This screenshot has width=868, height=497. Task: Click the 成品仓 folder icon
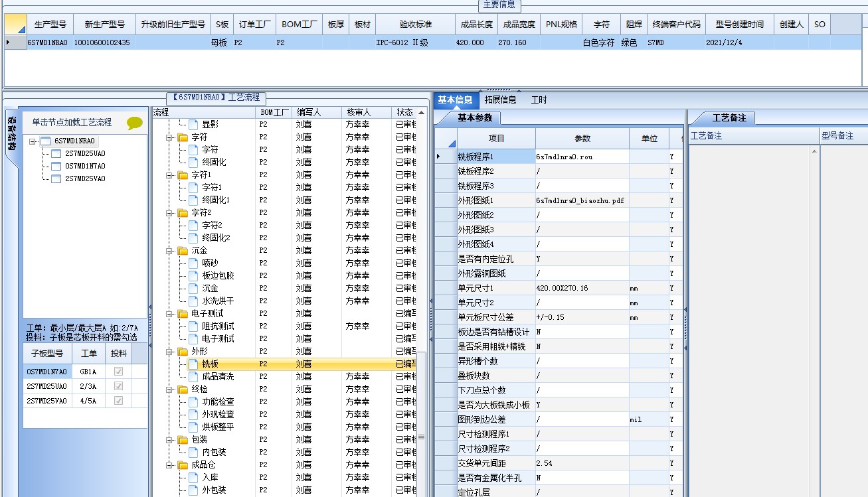(x=183, y=464)
